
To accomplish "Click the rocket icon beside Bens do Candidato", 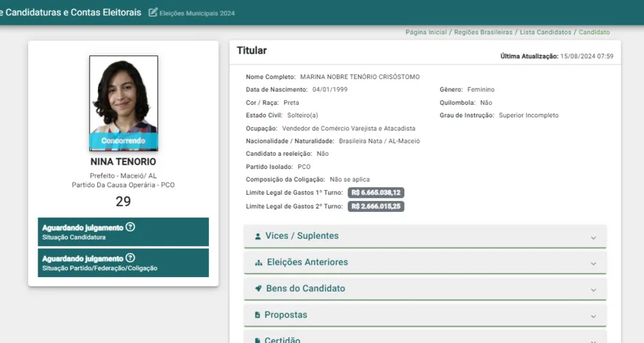I will click(258, 289).
